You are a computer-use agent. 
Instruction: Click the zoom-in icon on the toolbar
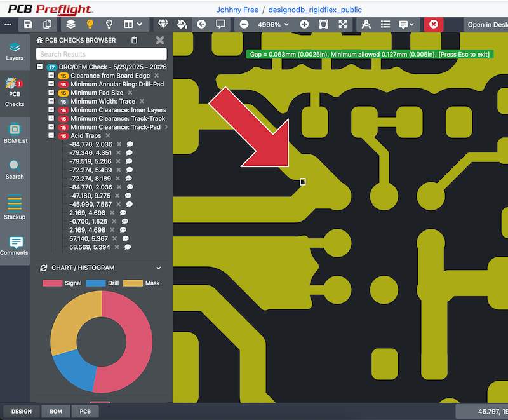pos(304,24)
